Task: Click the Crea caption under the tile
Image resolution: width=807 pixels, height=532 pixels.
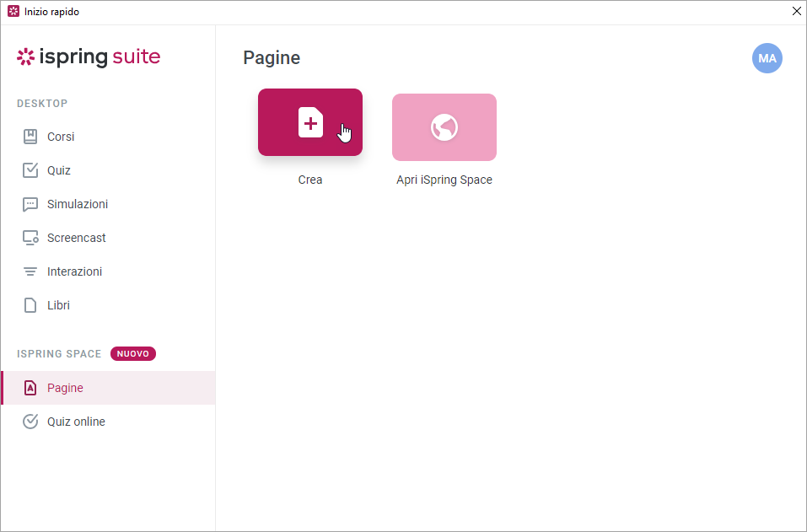Action: [x=310, y=180]
